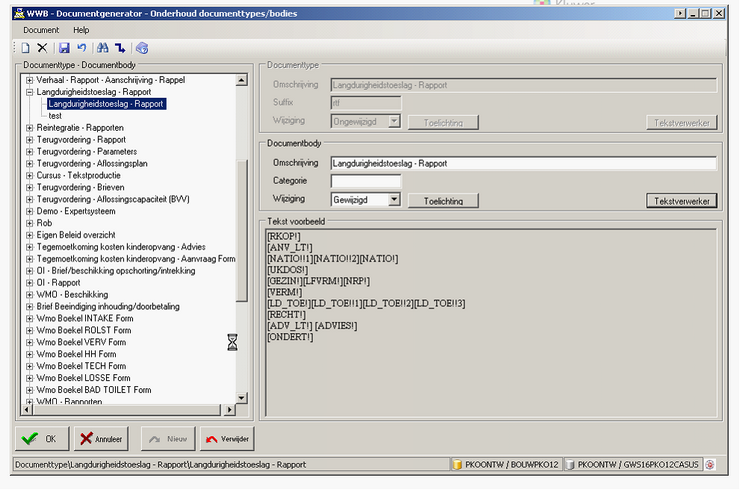Select Terugvordering - Brieven tree item
740x490 pixels.
point(80,187)
